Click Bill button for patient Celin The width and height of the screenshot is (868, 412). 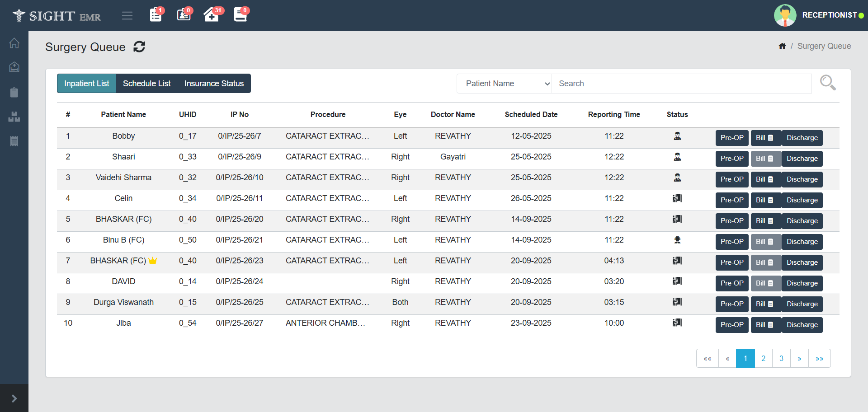pyautogui.click(x=765, y=200)
